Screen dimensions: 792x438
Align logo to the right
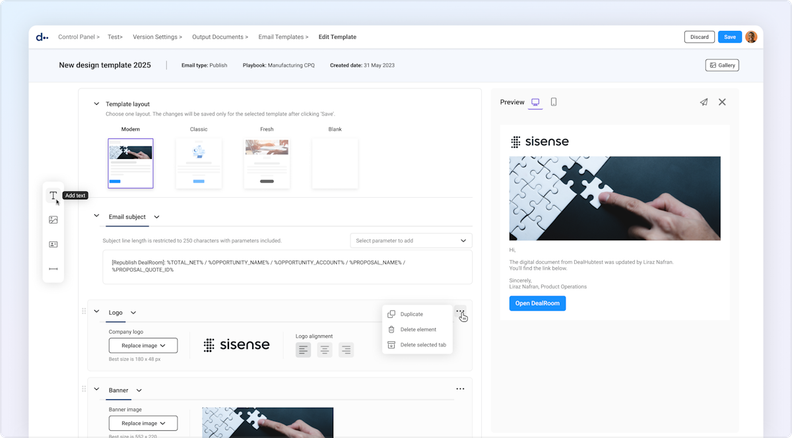pos(346,350)
